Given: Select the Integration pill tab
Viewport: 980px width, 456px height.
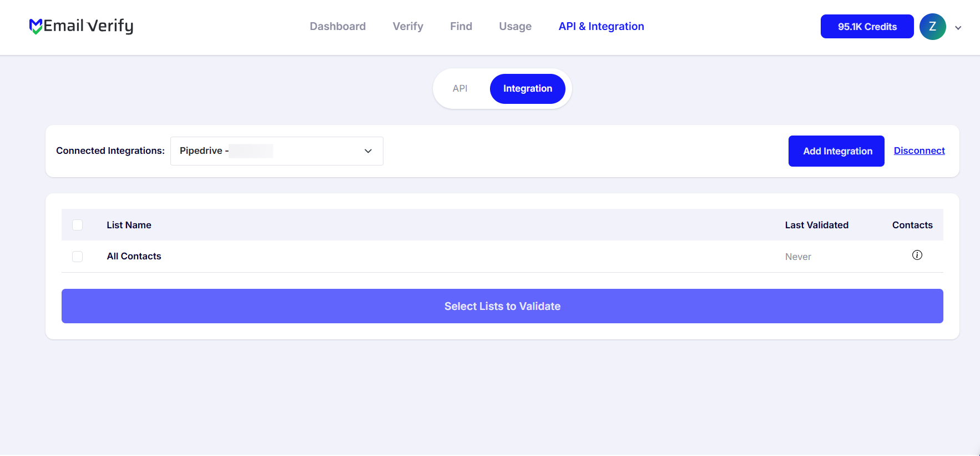Looking at the screenshot, I should click(527, 88).
